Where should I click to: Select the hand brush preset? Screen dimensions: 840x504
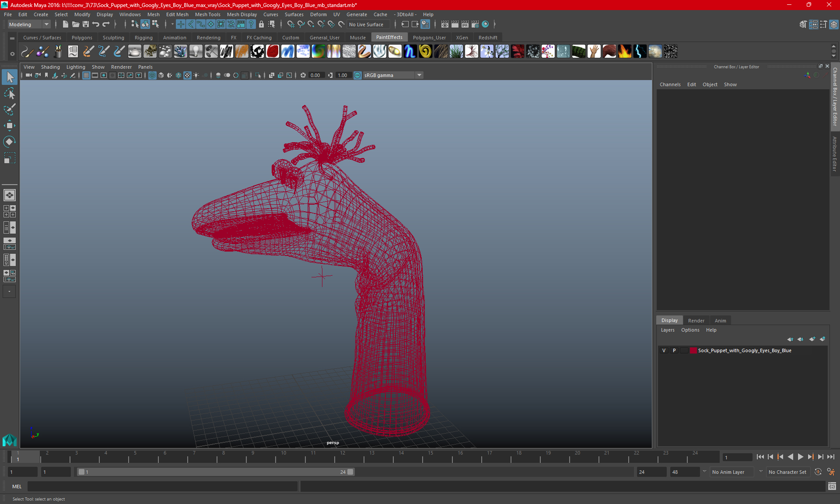[594, 52]
